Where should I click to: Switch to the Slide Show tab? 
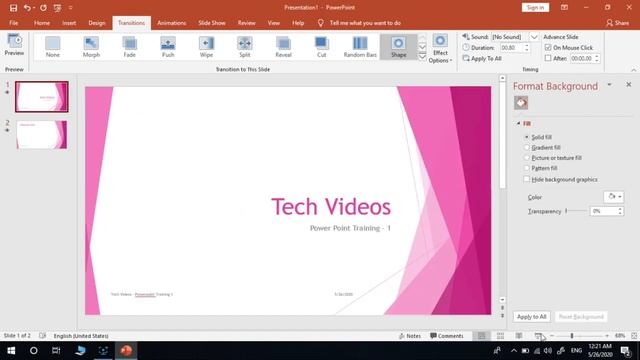[x=212, y=23]
